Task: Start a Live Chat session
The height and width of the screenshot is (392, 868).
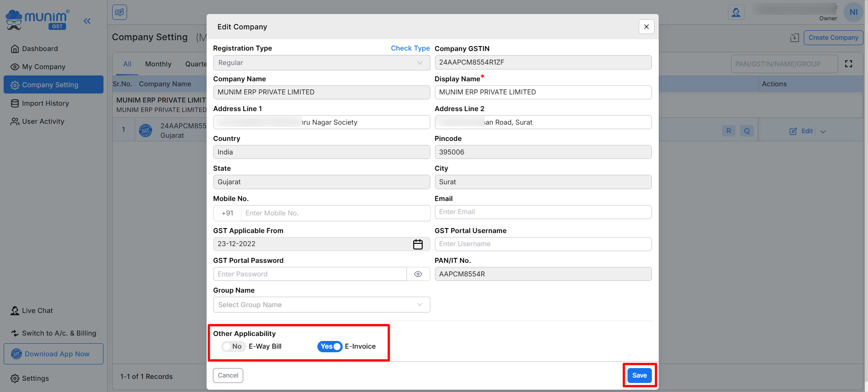Action: pos(32,311)
